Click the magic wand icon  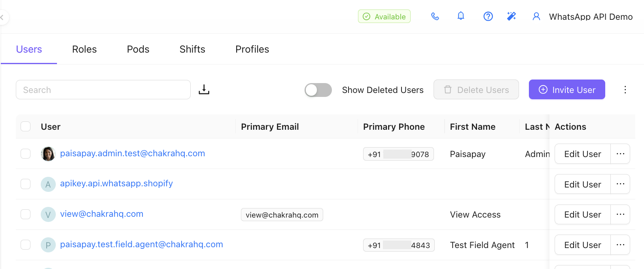click(x=511, y=16)
